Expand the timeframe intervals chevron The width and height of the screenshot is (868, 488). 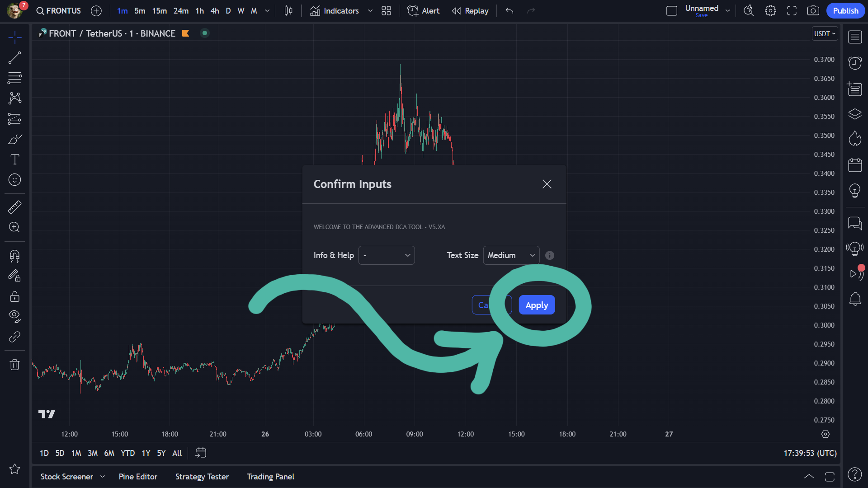[267, 10]
